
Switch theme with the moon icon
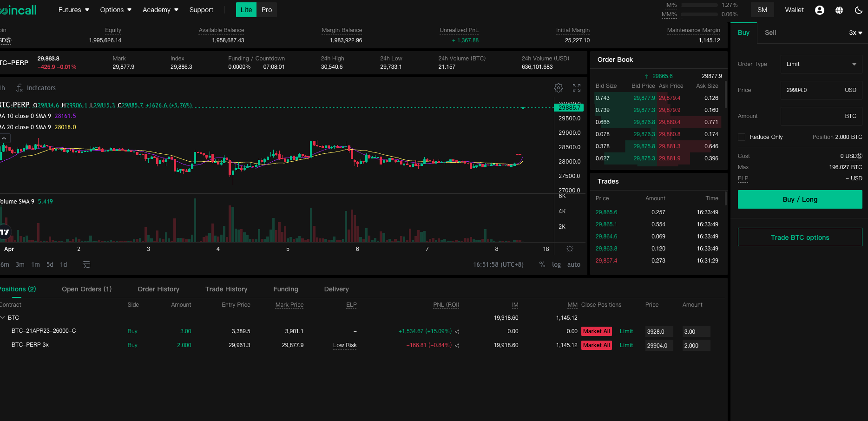pos(859,10)
